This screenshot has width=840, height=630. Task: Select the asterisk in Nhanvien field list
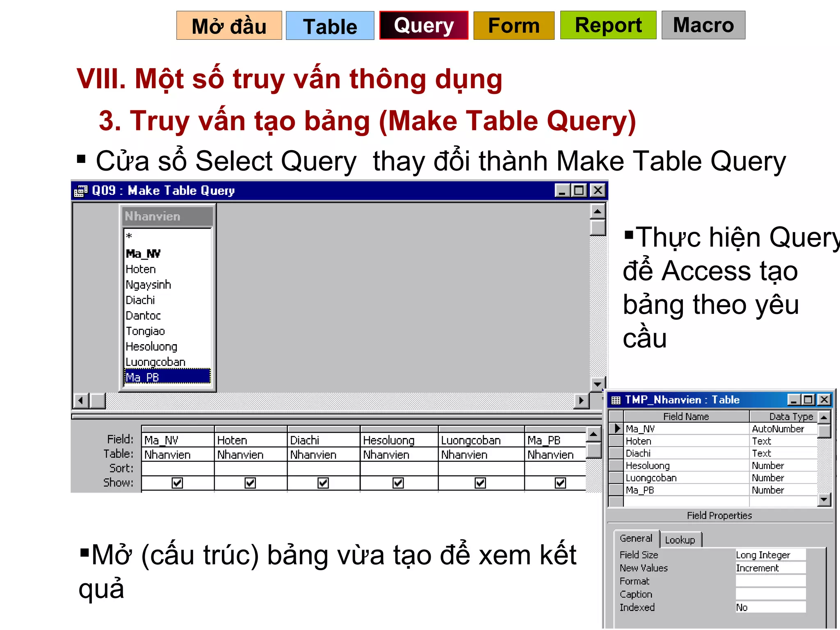168,237
